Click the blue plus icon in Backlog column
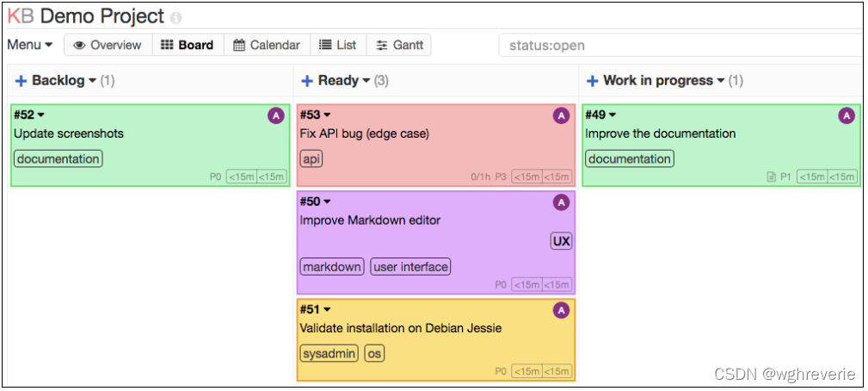Image resolution: width=868 pixels, height=391 pixels. pos(21,82)
